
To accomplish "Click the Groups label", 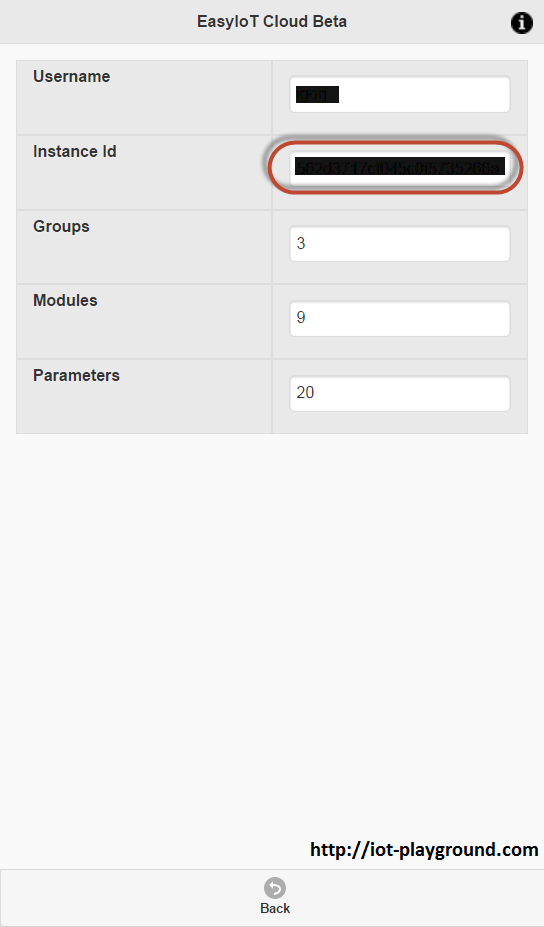I will coord(61,226).
